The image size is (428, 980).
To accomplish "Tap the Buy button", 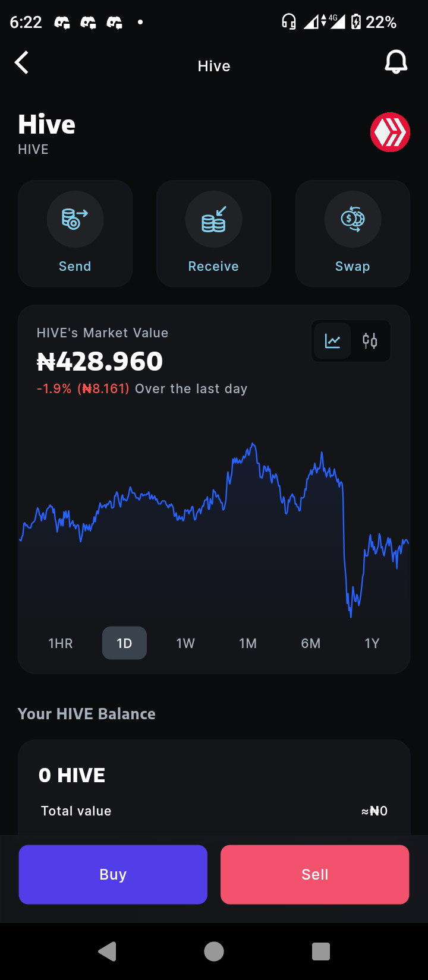I will tap(113, 874).
